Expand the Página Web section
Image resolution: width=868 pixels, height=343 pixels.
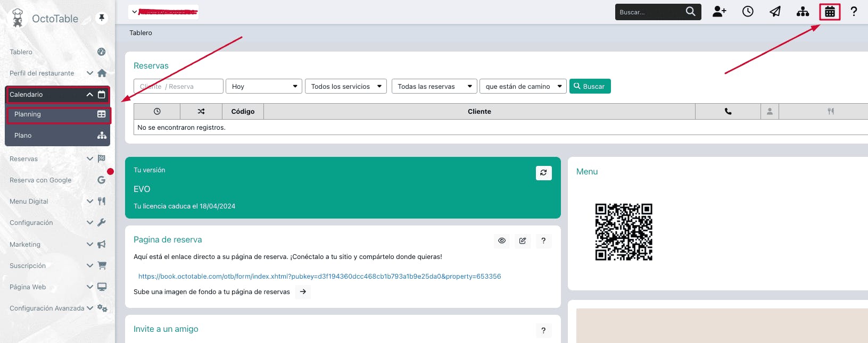(x=89, y=287)
